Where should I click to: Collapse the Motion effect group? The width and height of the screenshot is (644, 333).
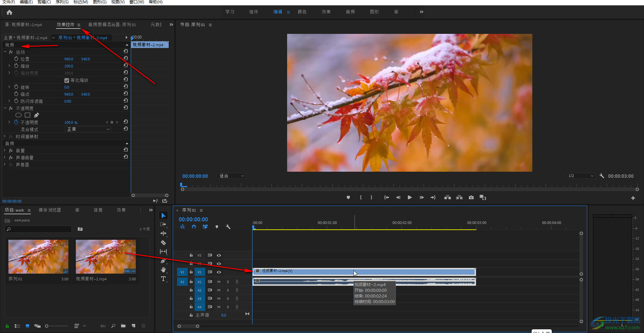(5, 52)
